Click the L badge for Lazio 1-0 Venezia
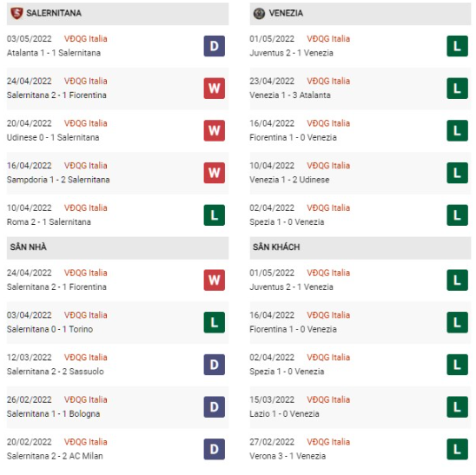476x475 pixels. pyautogui.click(x=457, y=407)
